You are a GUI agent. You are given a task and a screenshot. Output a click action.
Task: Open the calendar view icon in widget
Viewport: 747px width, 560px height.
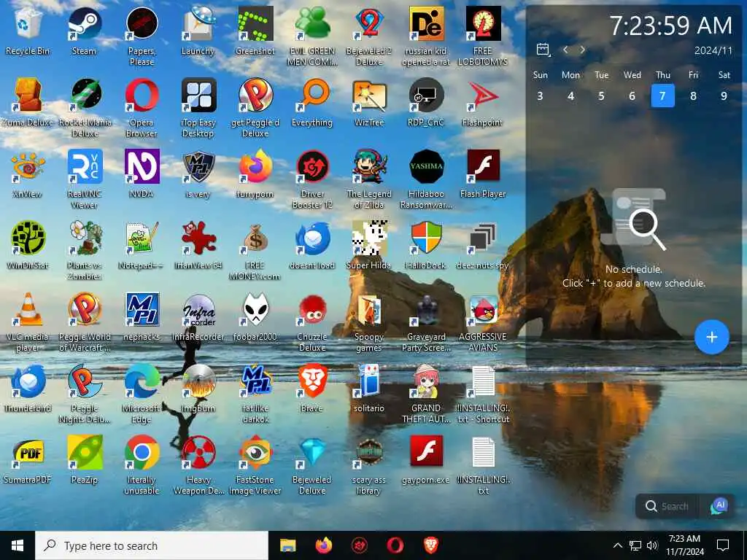pos(543,50)
